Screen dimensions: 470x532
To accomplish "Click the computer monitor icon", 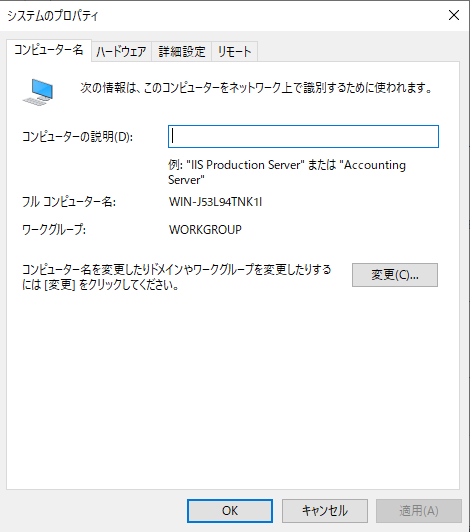I will (38, 92).
